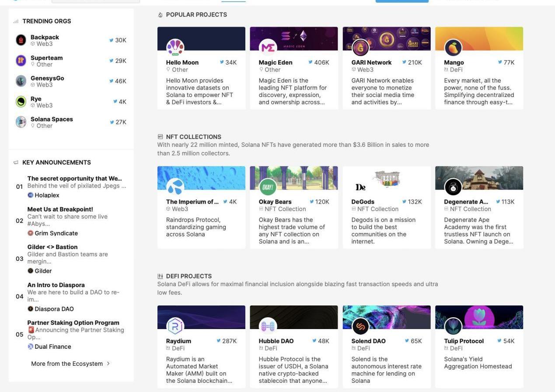Viewport: 555px width, 392px height.
Task: Open the Rye green logo icon
Action: tap(21, 102)
